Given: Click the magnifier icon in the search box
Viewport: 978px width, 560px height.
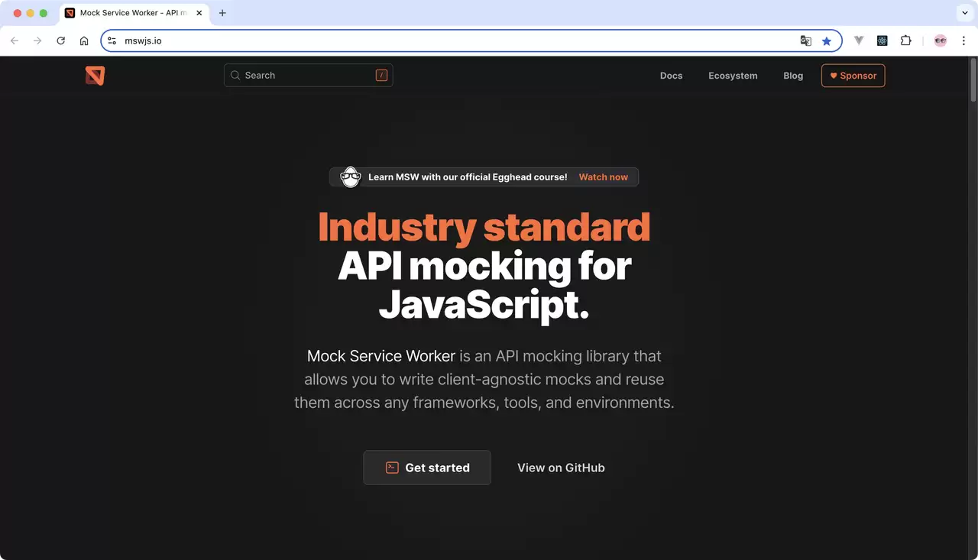Looking at the screenshot, I should 235,76.
